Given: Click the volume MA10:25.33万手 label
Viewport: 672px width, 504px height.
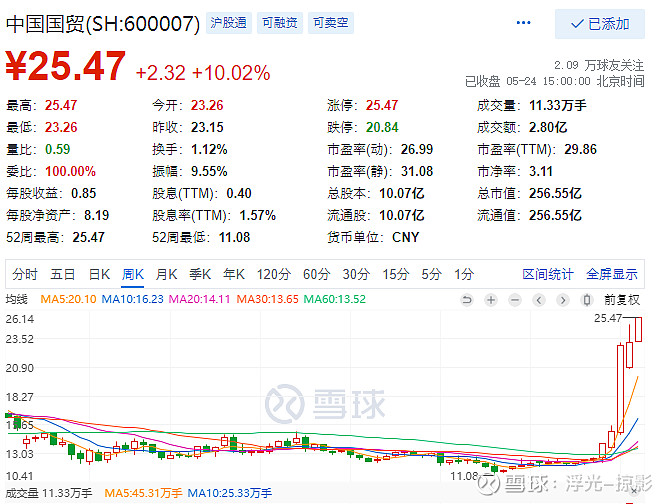Looking at the screenshot, I should coord(230,493).
